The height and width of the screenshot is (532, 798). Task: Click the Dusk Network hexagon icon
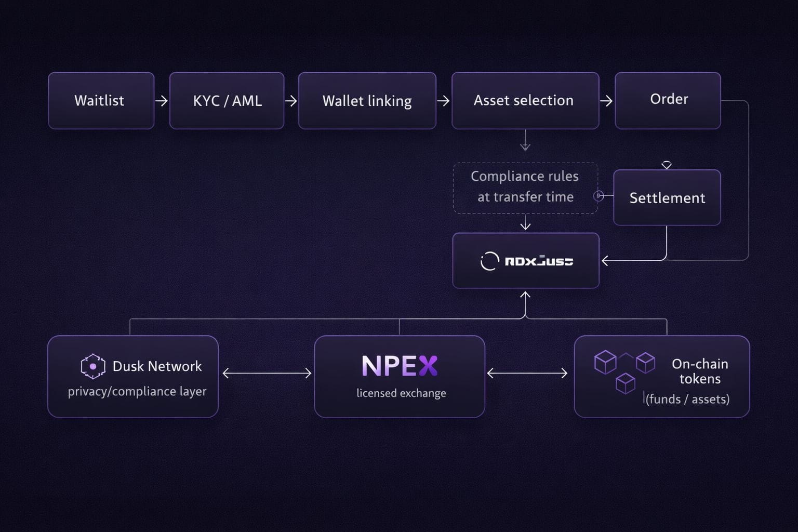[93, 366]
